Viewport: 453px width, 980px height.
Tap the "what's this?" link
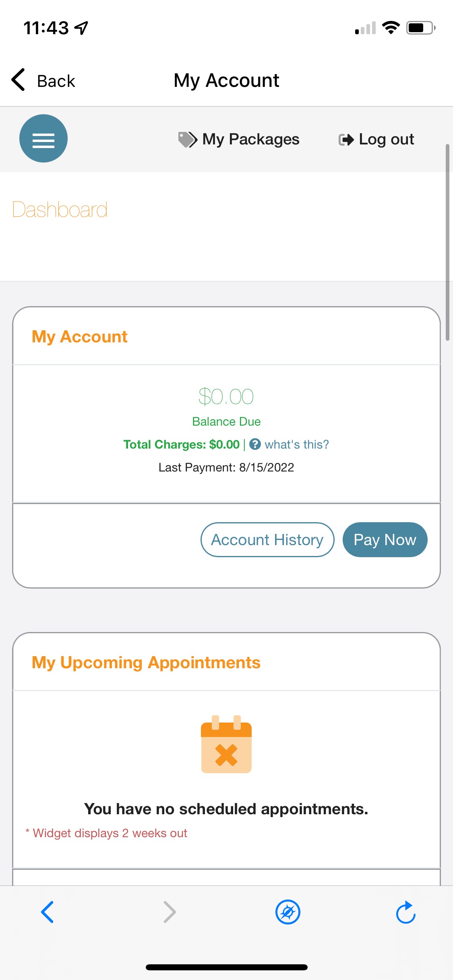[x=297, y=444]
